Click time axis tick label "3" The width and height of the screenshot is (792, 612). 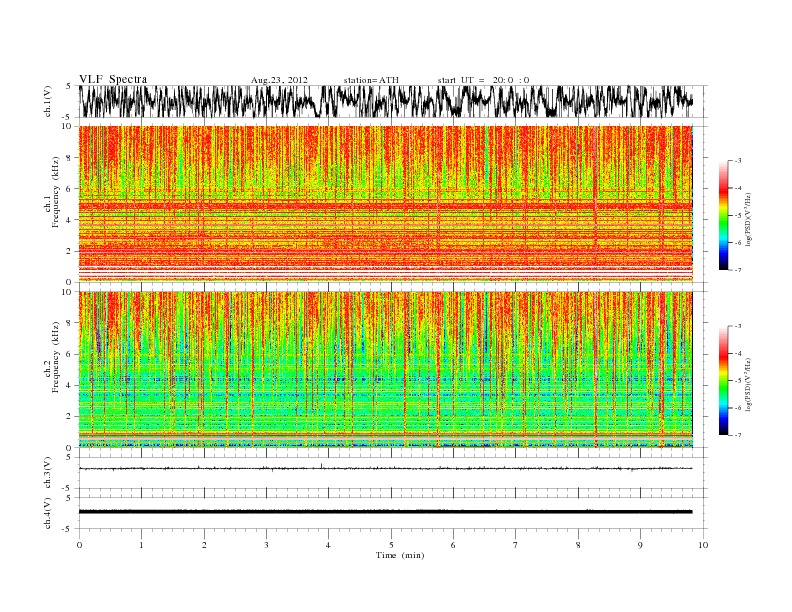click(266, 545)
